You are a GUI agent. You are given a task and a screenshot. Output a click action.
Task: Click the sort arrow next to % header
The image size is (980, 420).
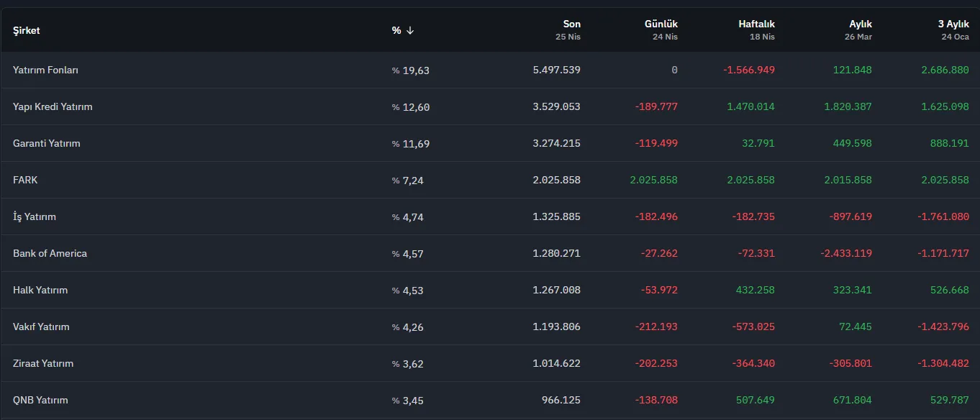pos(410,30)
